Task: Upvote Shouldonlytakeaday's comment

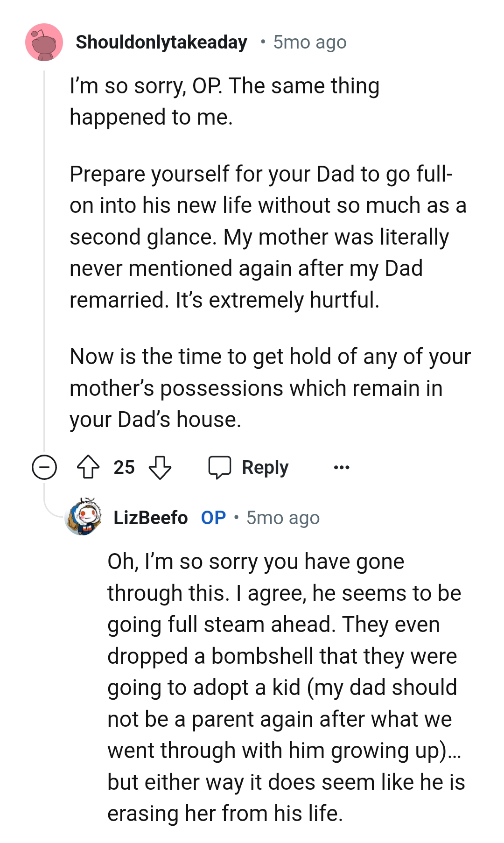Action: (x=88, y=467)
